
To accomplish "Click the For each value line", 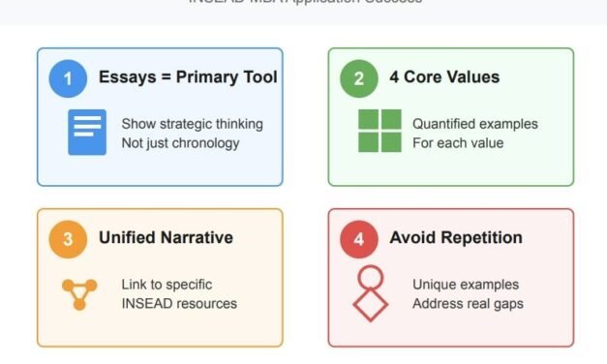I will pyautogui.click(x=458, y=143).
